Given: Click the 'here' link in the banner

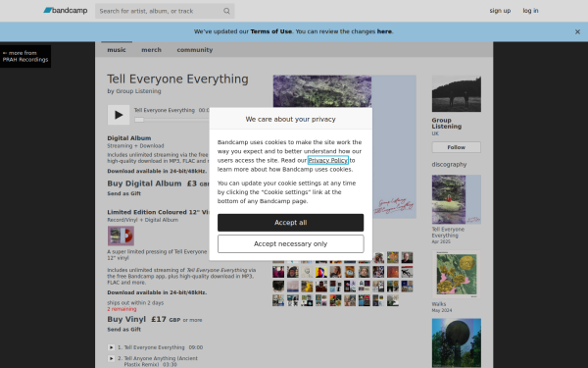Looking at the screenshot, I should coord(384,31).
